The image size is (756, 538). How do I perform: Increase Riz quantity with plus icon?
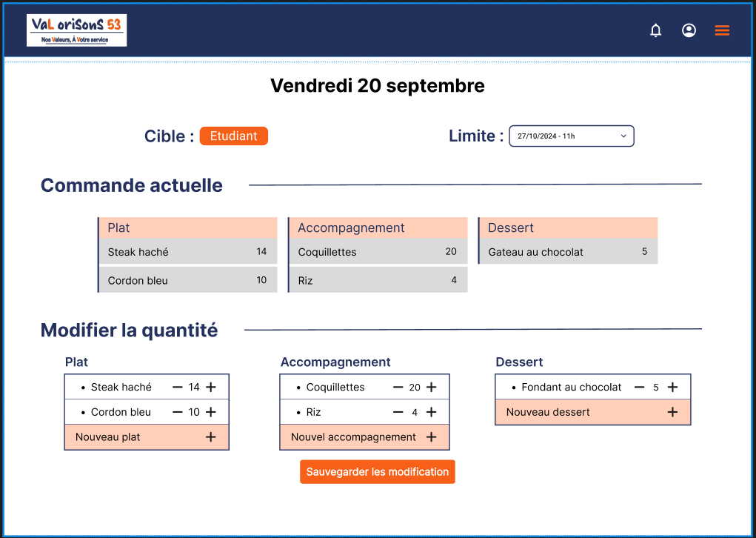tap(432, 412)
